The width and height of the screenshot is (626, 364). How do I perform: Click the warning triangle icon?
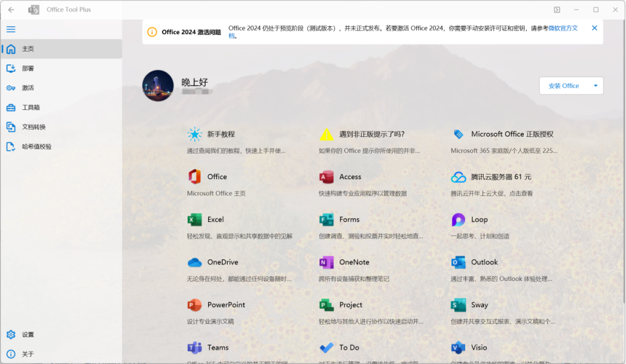click(x=326, y=134)
